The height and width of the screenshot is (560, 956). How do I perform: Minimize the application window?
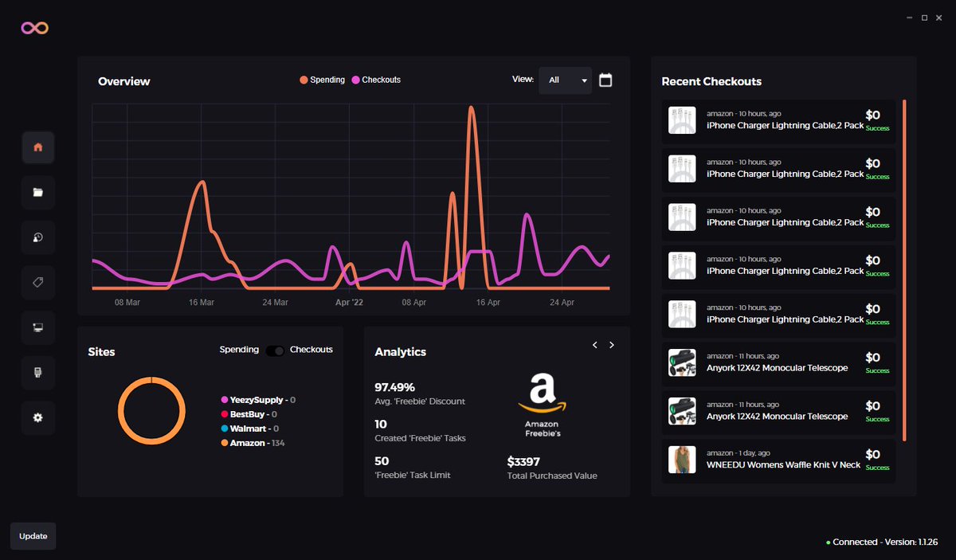909,18
